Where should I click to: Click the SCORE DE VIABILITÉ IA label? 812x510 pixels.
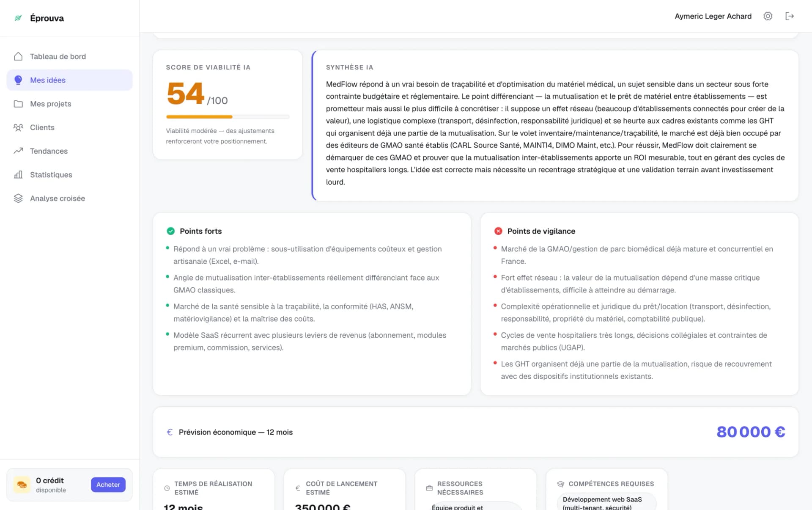pos(208,67)
